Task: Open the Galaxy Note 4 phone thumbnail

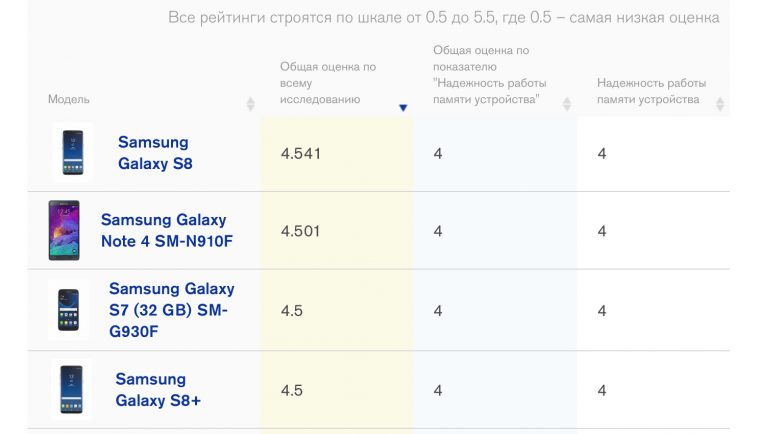Action: tap(64, 231)
